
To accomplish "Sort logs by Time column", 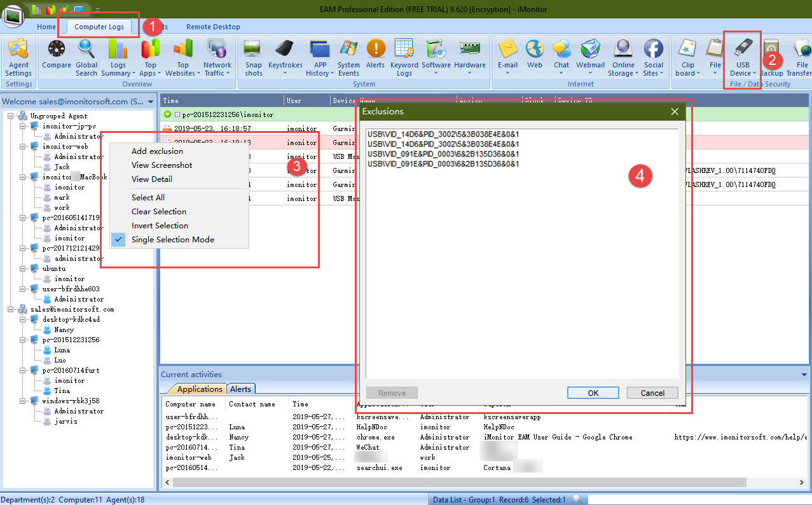I will tap(221, 100).
